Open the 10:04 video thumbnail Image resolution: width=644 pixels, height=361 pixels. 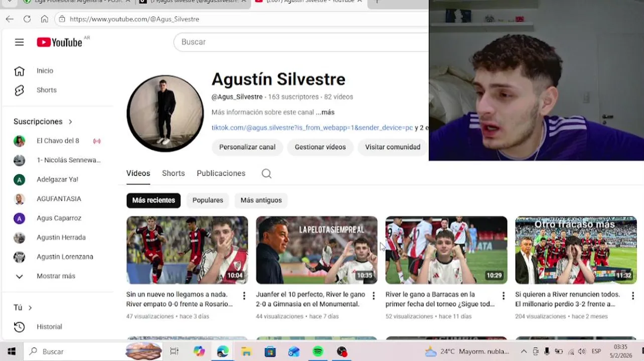click(x=187, y=250)
